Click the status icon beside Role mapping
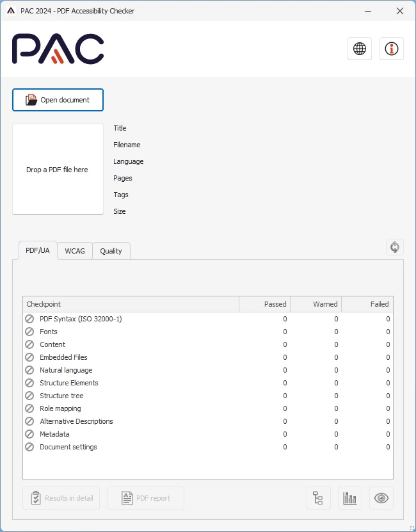Screen dimensions: 416x532 pos(29,408)
